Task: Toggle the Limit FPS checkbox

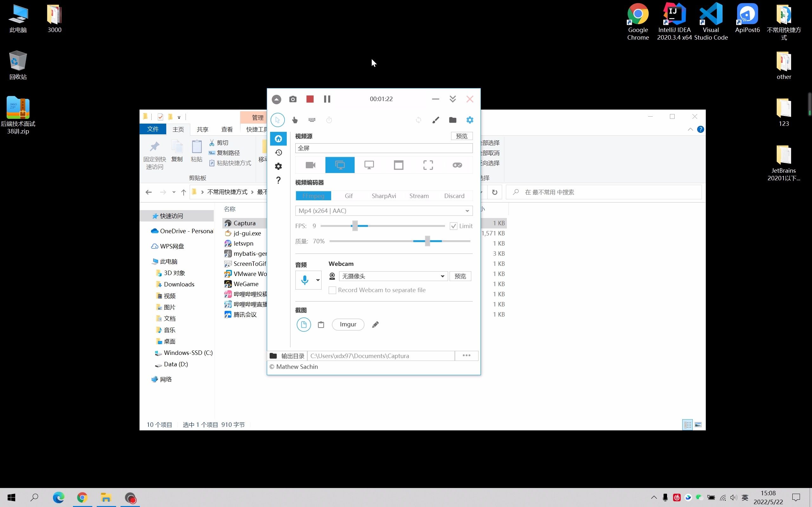Action: click(x=454, y=226)
